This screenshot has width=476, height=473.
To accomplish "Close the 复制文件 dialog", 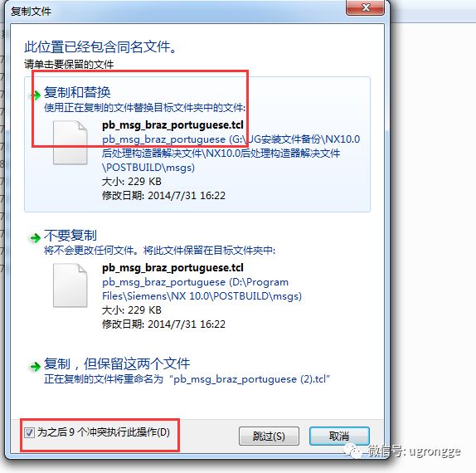I will pos(366,7).
